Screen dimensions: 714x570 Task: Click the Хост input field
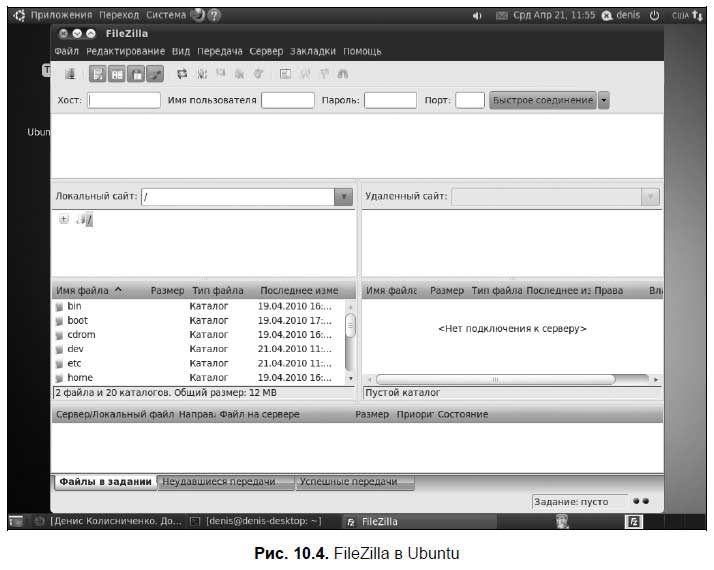click(x=124, y=100)
